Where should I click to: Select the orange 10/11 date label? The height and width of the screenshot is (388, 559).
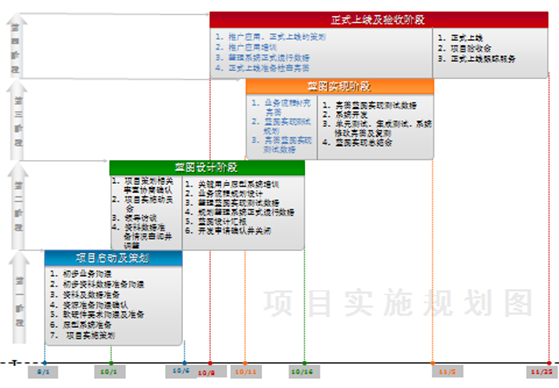pyautogui.click(x=246, y=372)
